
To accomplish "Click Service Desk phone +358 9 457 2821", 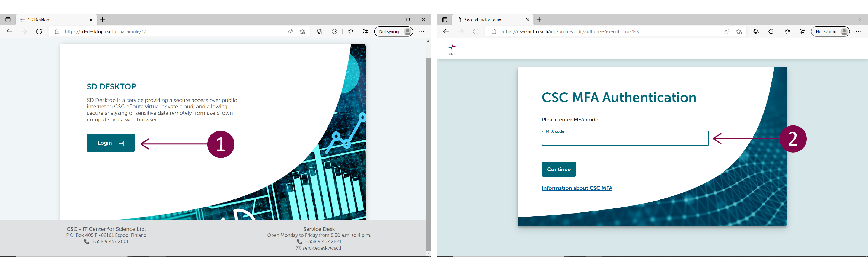I will (323, 241).
